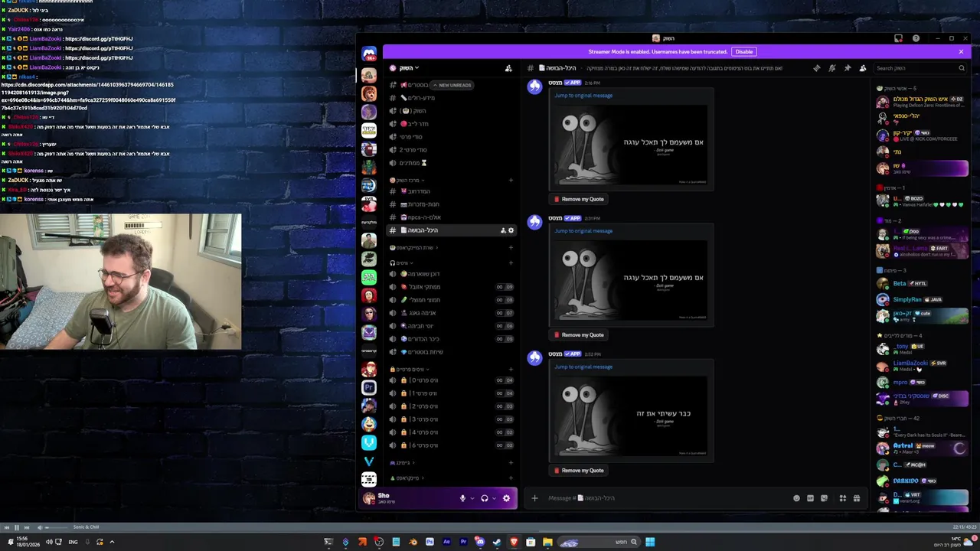Toggle system volume speaker in tray

49,542
